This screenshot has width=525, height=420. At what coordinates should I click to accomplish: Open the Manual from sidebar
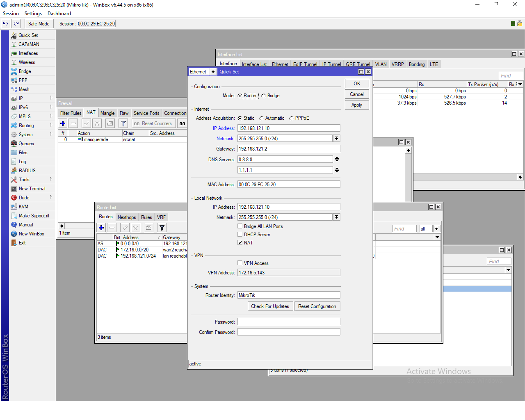click(x=26, y=225)
